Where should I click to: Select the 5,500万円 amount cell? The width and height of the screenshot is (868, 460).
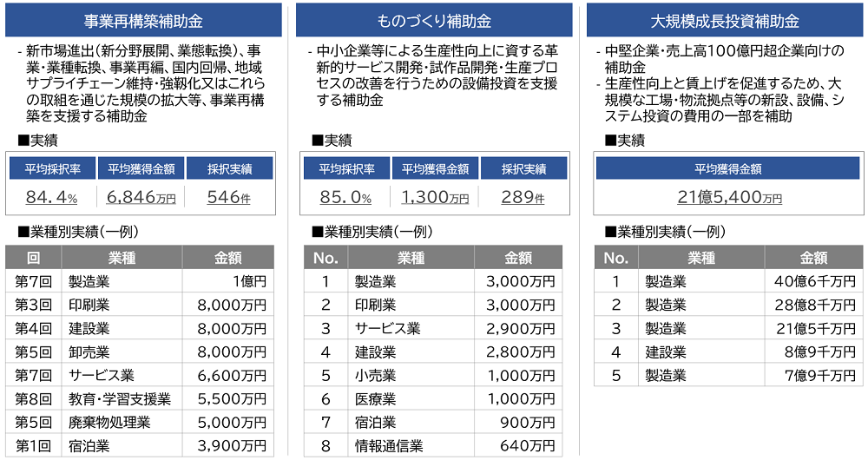click(228, 399)
